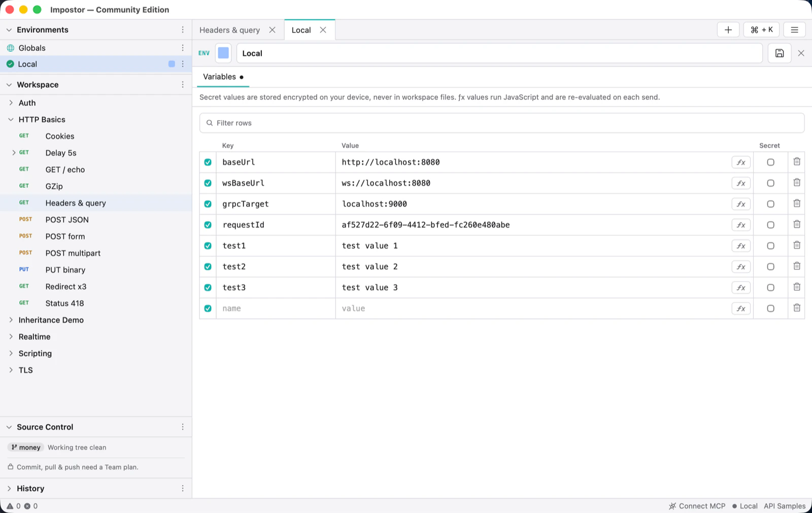The width and height of the screenshot is (812, 513).
Task: Click the money branch badge
Action: [26, 448]
